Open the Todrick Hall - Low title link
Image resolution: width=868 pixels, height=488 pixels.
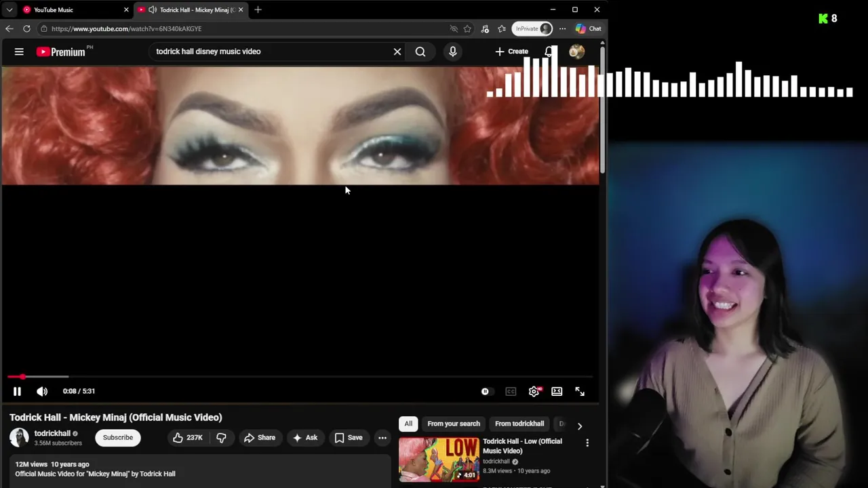click(522, 446)
